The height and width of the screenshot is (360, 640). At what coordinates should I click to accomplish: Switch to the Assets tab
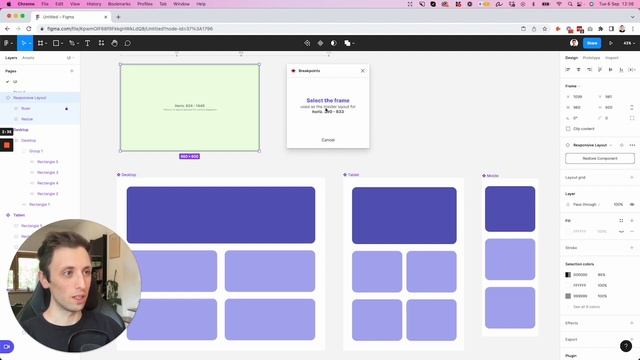(28, 58)
